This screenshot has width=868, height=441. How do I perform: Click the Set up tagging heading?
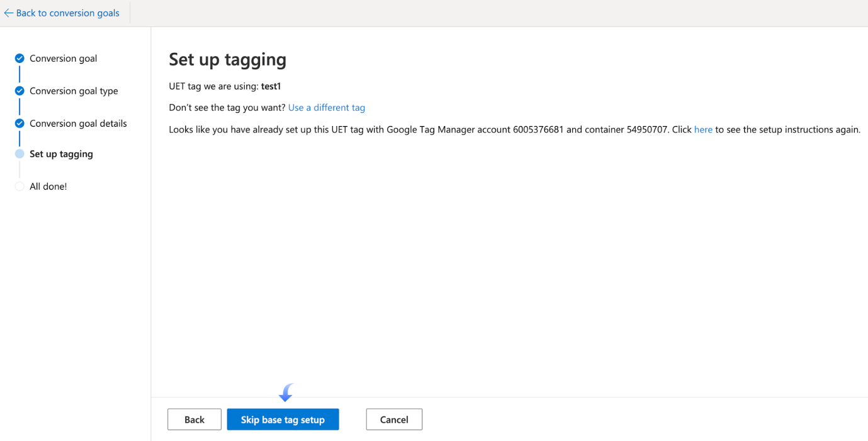(227, 60)
